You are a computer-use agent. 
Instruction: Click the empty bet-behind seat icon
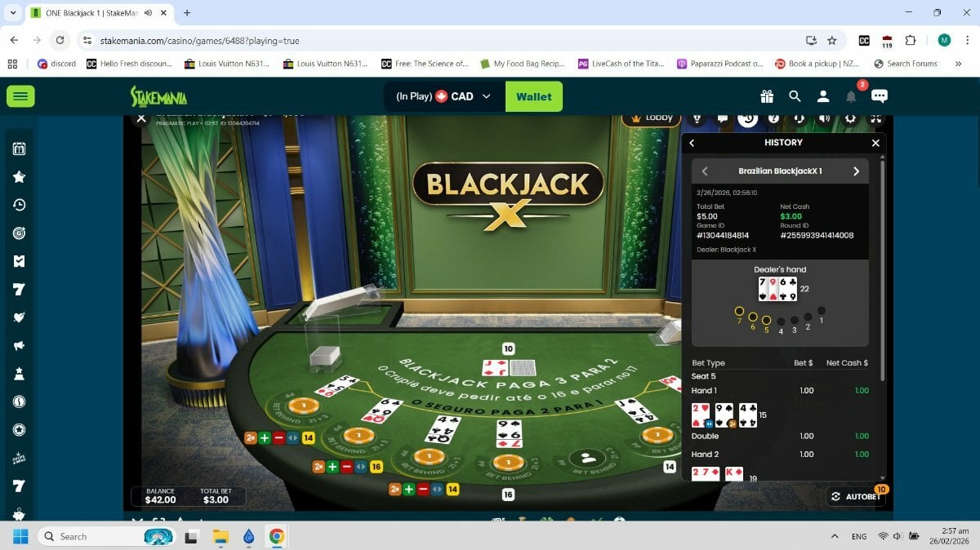[586, 459]
